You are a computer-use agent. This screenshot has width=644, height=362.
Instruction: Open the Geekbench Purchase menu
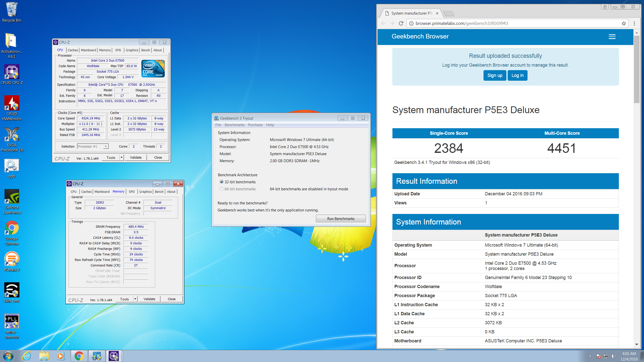click(x=255, y=125)
